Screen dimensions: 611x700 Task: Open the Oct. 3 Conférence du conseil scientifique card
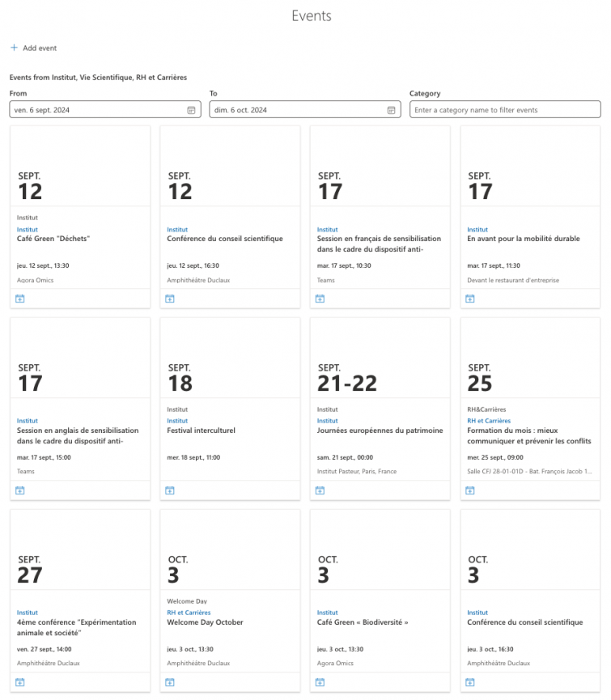tap(524, 622)
